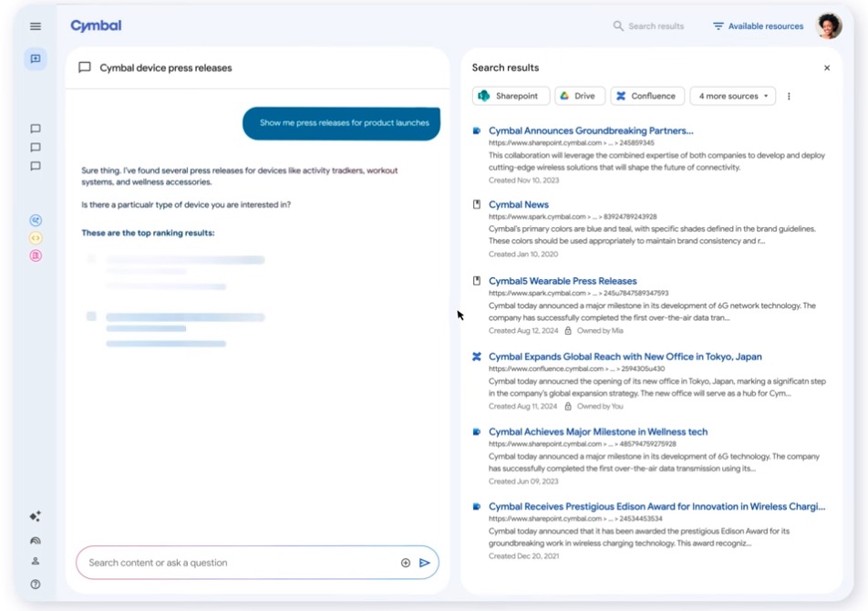Open the hamburger menu in the sidebar
Viewport: 868px width, 611px height.
click(x=36, y=26)
